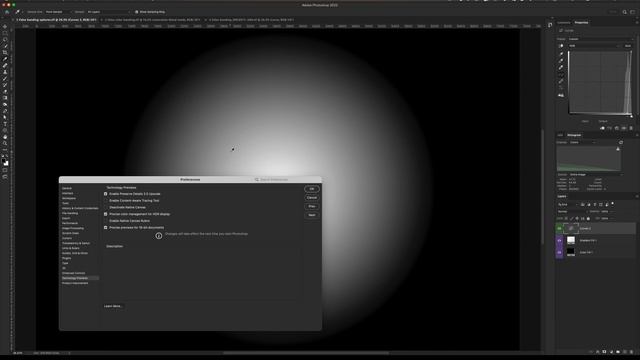Pick the black point eyedropper in Curves
This screenshot has width=640, height=360.
pos(561,53)
